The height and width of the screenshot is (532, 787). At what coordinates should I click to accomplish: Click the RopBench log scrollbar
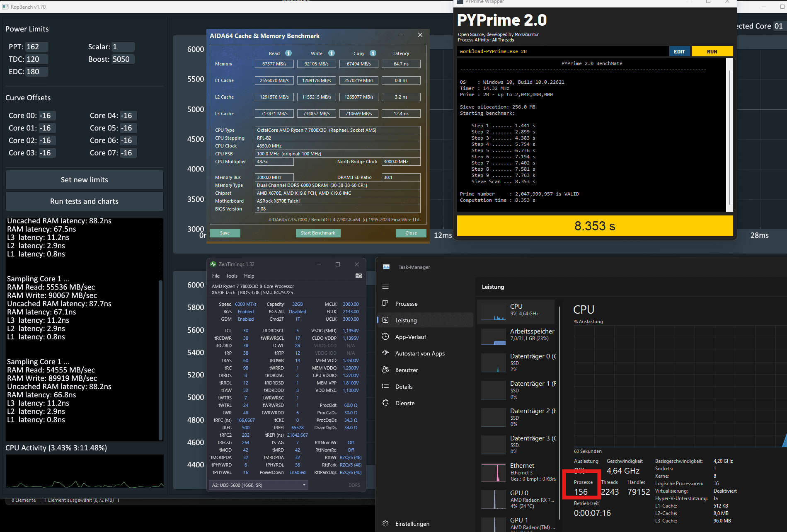click(x=160, y=360)
